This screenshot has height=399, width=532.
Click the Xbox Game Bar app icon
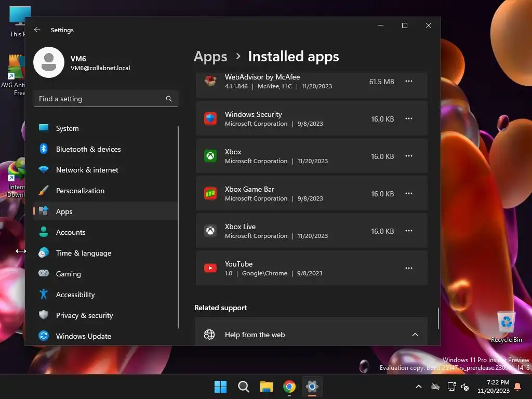click(x=210, y=193)
